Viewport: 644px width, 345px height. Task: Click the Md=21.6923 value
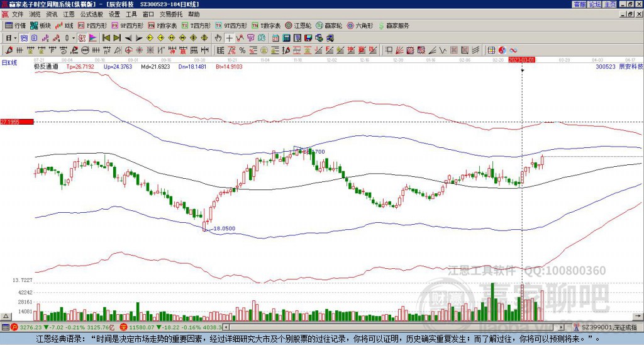point(156,66)
